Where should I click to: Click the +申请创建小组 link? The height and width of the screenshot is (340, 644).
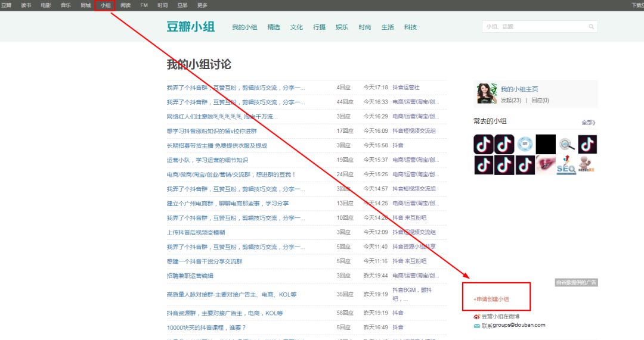coord(491,299)
